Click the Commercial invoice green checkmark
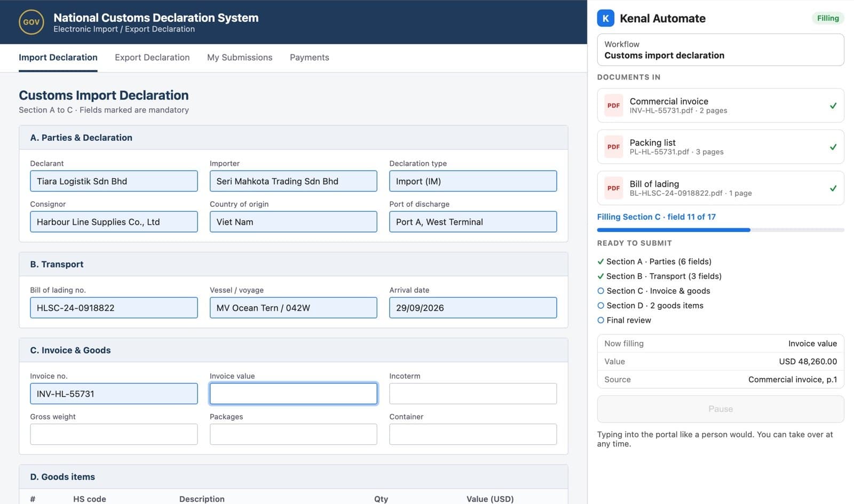The height and width of the screenshot is (504, 854). point(833,106)
